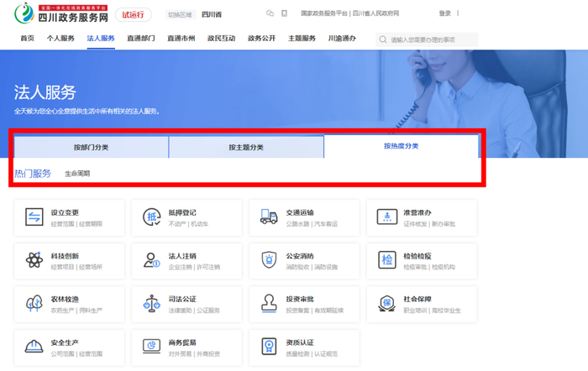
Task: Open the 四川省人民政府网 link
Action: point(375,13)
